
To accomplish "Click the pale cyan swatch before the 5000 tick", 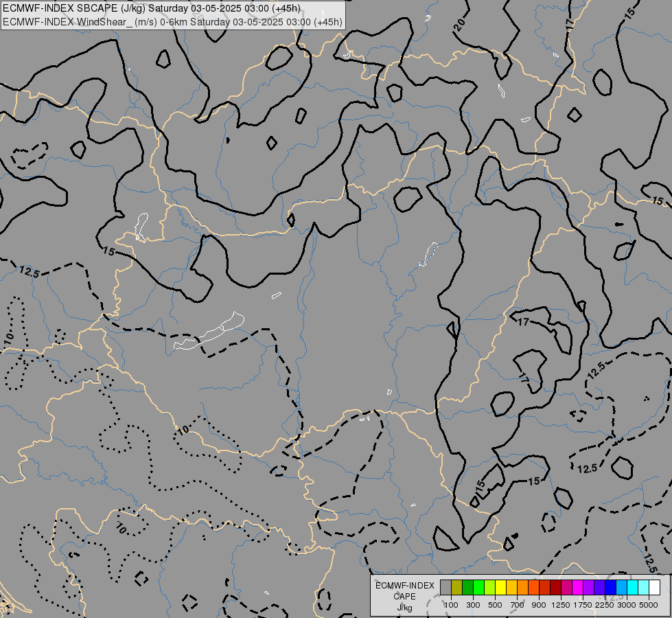I will point(643,588).
